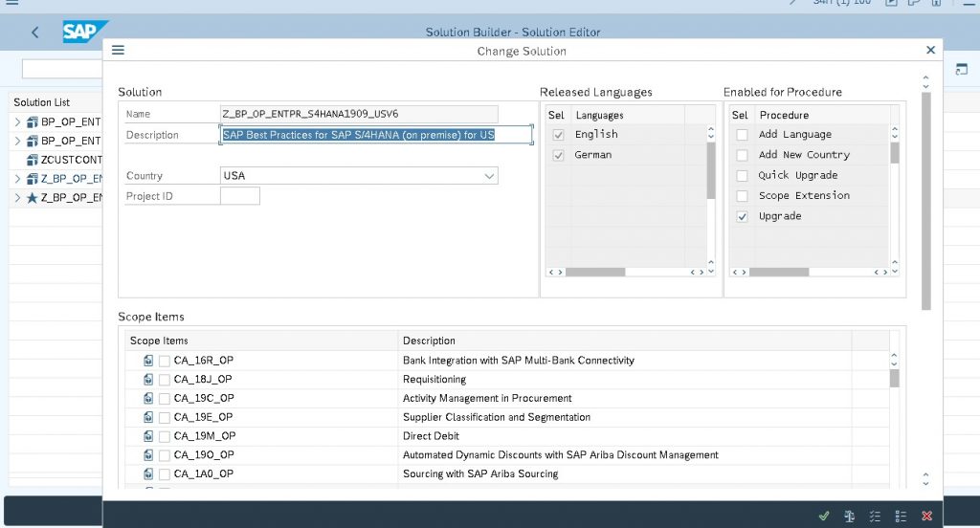Tick the CA_16R_OP scope item checkbox
This screenshot has width=980, height=528.
click(x=165, y=361)
